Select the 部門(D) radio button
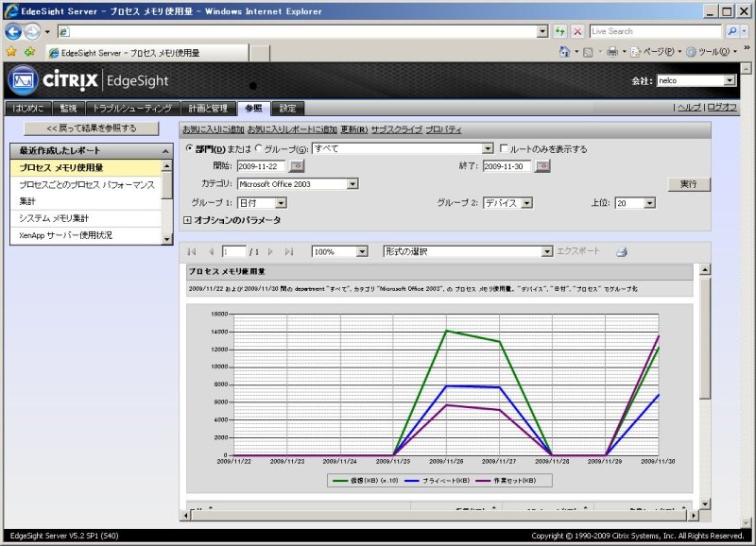This screenshot has height=546, width=756. [189, 148]
